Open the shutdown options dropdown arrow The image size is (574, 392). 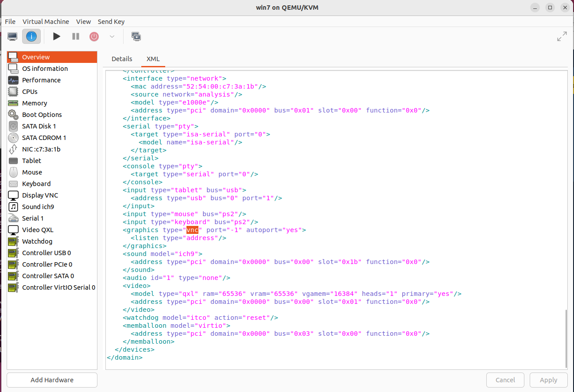coord(112,36)
